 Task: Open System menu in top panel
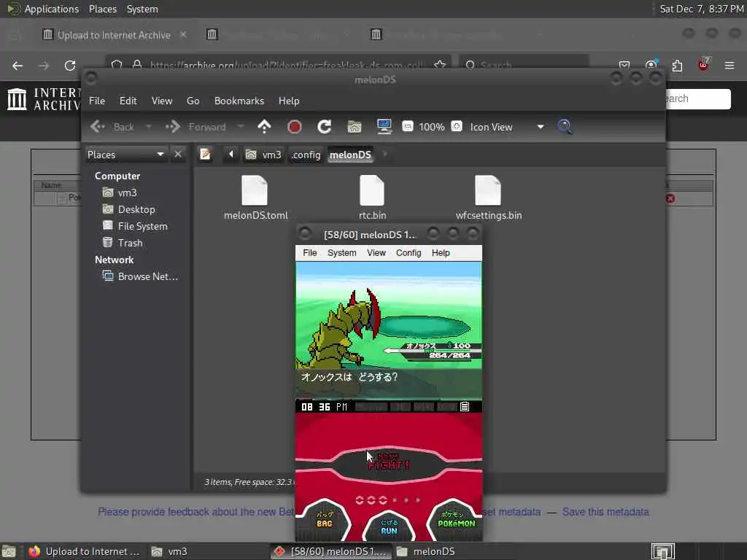[x=142, y=9]
